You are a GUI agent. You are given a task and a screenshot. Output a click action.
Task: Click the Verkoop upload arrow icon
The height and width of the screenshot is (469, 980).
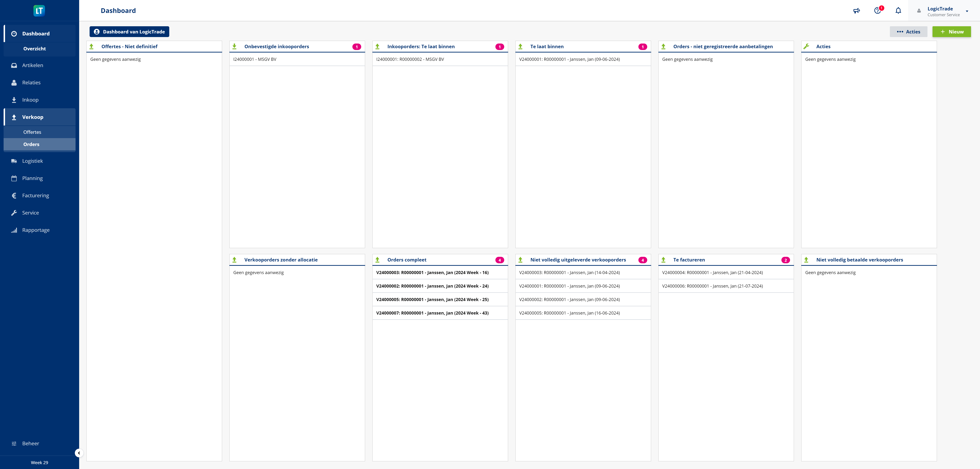[x=14, y=117]
